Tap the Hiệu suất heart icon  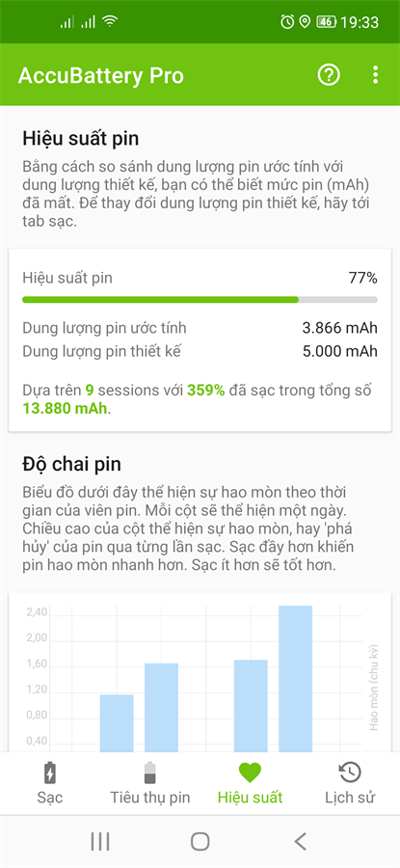pos(250,773)
